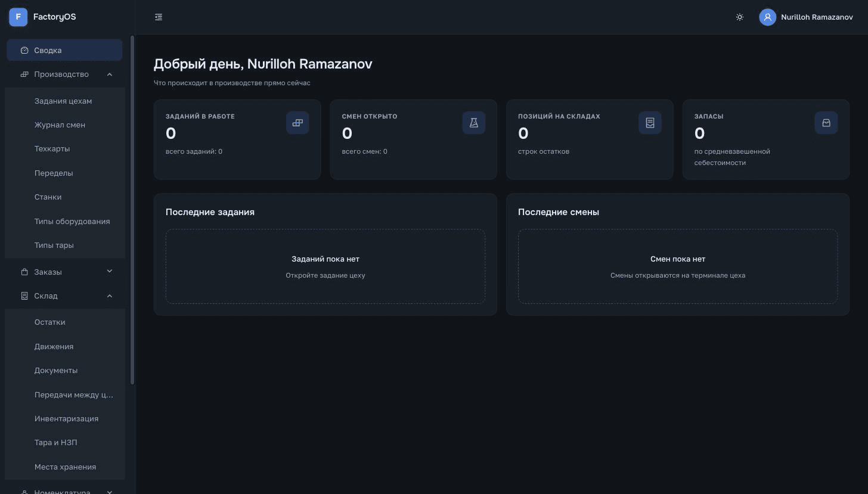The height and width of the screenshot is (494, 868).
Task: Click the sidebar vertical scrollbar
Action: (132, 210)
